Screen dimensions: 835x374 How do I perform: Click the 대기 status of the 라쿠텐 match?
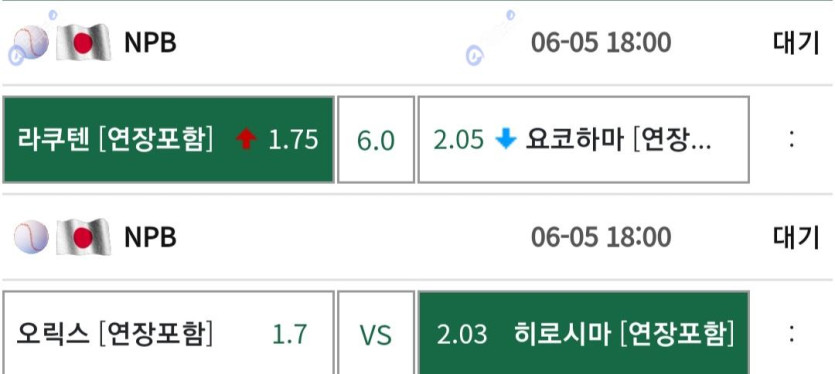[x=796, y=43]
